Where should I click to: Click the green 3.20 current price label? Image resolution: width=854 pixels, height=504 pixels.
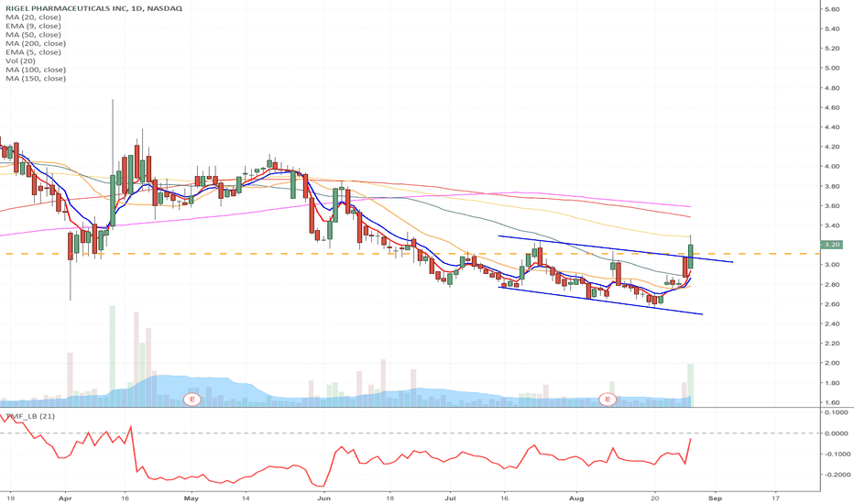click(832, 245)
